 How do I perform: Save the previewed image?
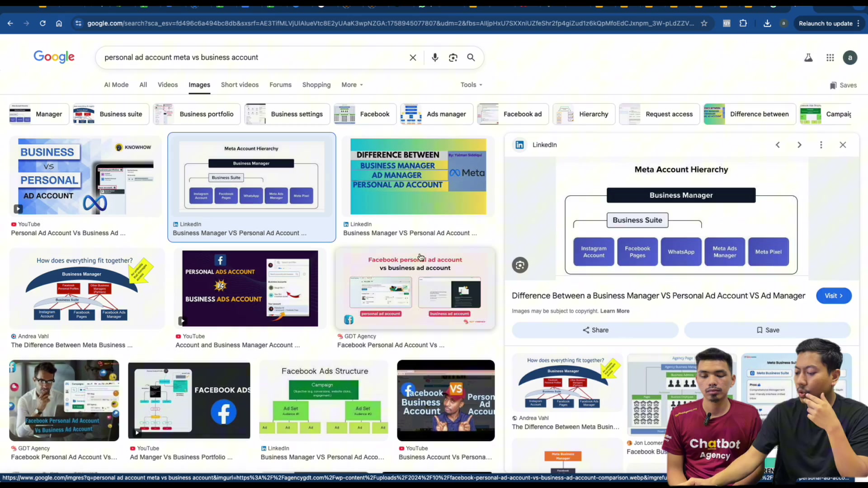tap(768, 330)
